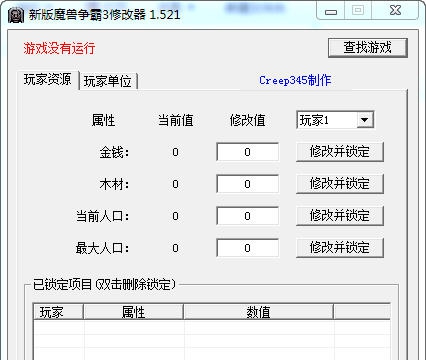Click the 最大人口 modify value input field
The image size is (426, 360).
pos(247,248)
